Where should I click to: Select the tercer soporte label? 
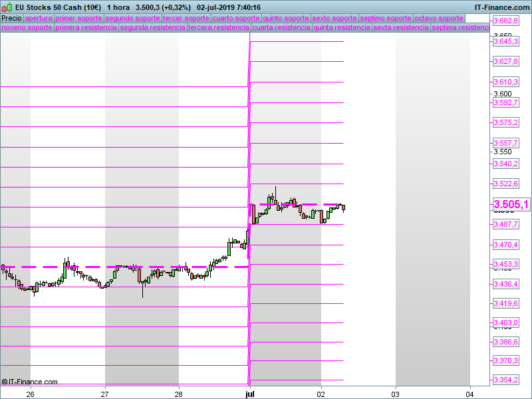pyautogui.click(x=186, y=19)
